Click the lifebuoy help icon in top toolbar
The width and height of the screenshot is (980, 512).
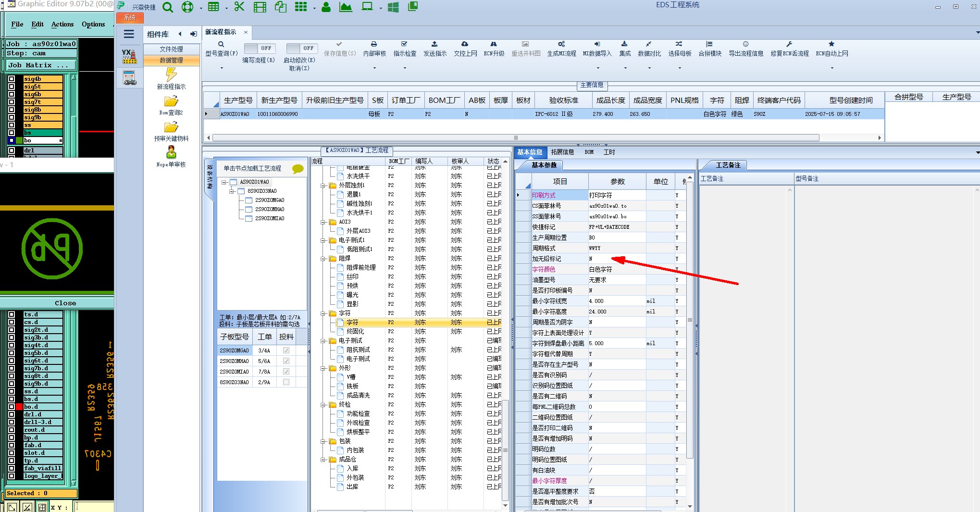(x=187, y=7)
